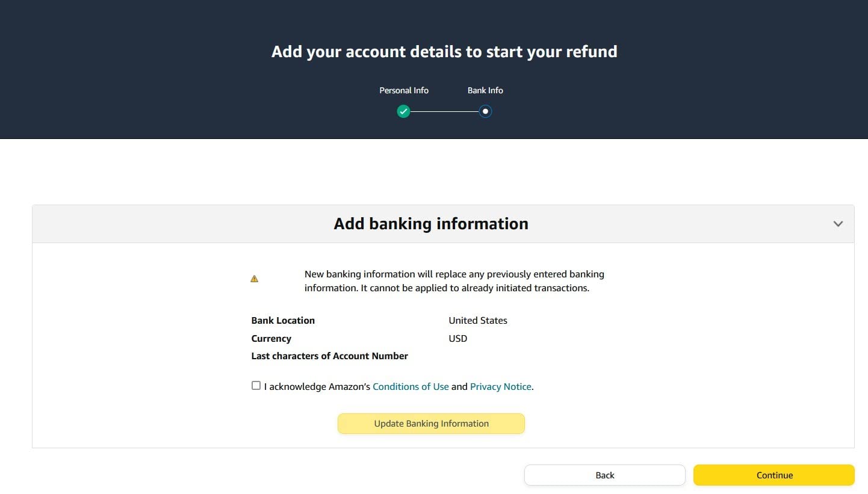Click the Bank Location field label
Viewport: 868px width, 494px height.
pos(283,321)
